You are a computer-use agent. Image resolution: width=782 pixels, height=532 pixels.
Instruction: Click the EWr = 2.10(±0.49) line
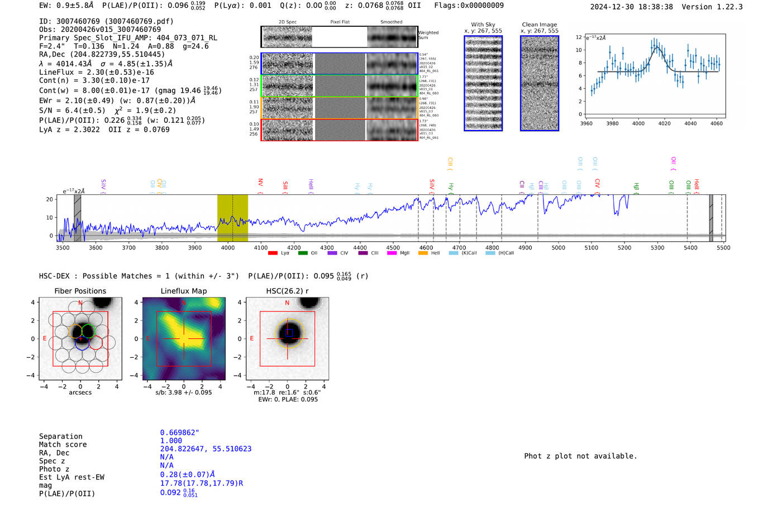tap(117, 100)
